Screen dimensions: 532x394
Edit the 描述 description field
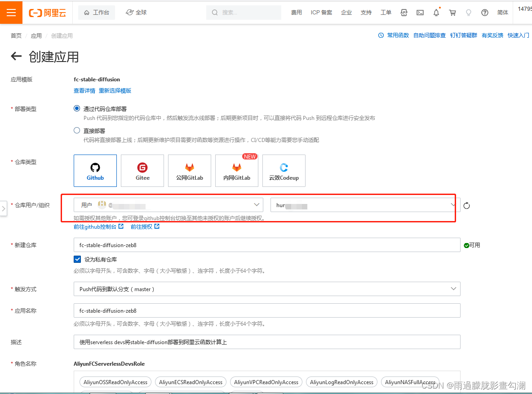click(267, 342)
